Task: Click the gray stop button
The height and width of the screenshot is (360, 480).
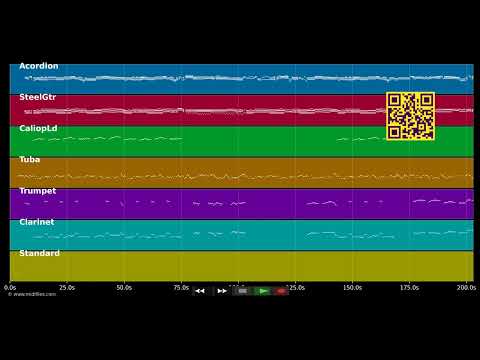Action: 243,291
